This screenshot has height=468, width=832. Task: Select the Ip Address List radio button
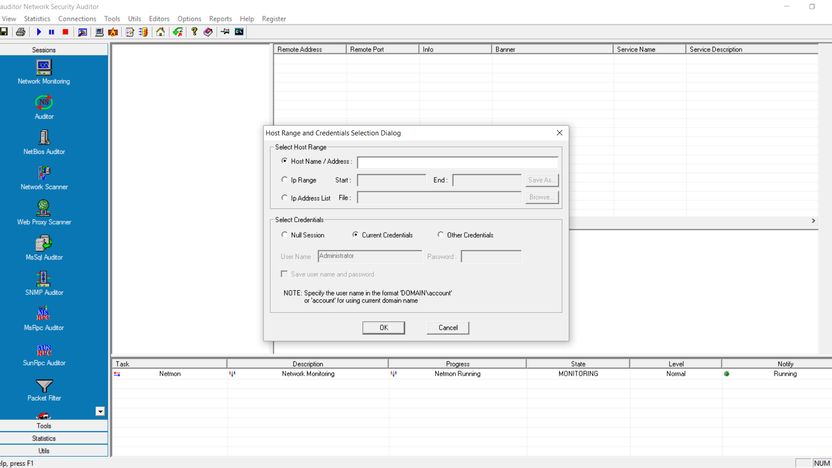click(284, 197)
